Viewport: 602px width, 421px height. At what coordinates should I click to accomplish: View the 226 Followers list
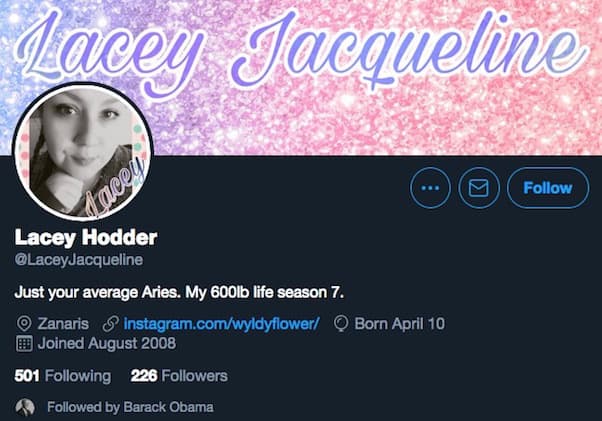[179, 376]
